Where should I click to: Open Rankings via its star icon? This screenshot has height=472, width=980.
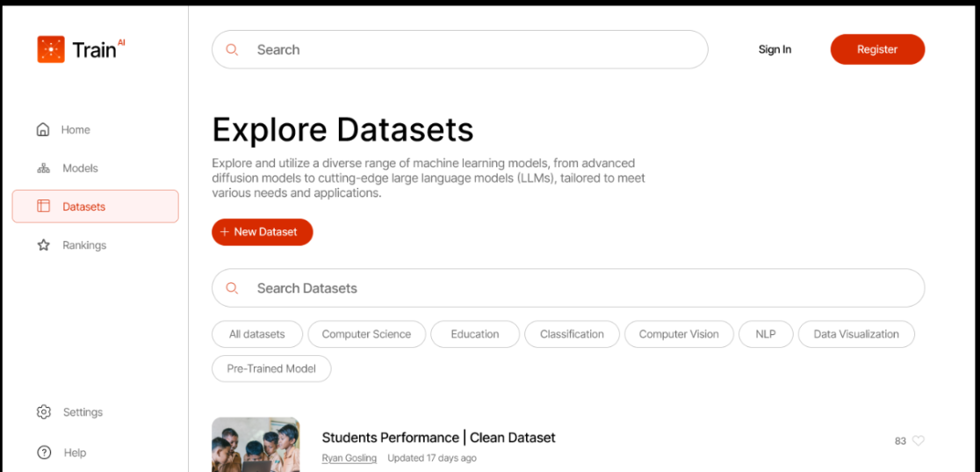pos(43,245)
